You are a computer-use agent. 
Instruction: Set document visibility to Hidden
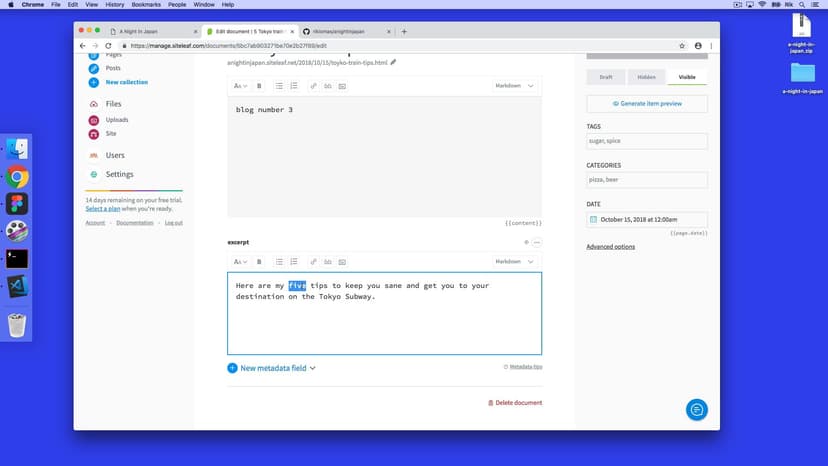647,77
